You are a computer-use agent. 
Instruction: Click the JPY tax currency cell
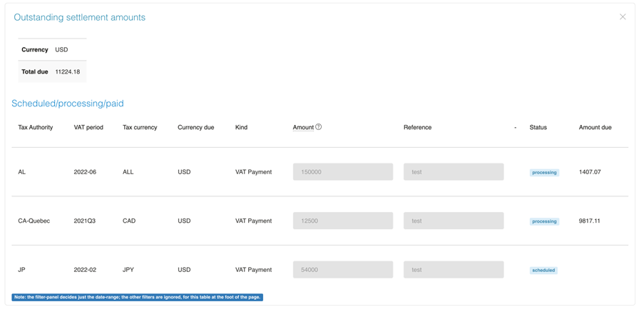128,270
